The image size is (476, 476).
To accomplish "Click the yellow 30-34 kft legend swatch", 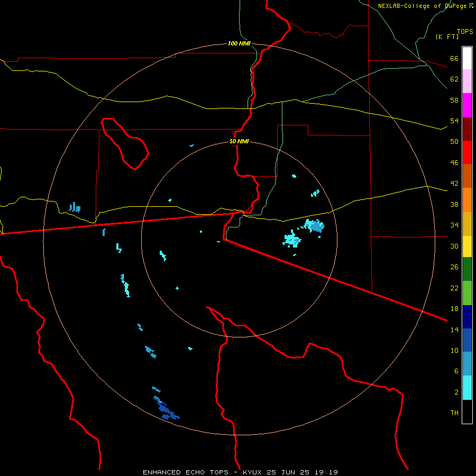I will point(467,246).
